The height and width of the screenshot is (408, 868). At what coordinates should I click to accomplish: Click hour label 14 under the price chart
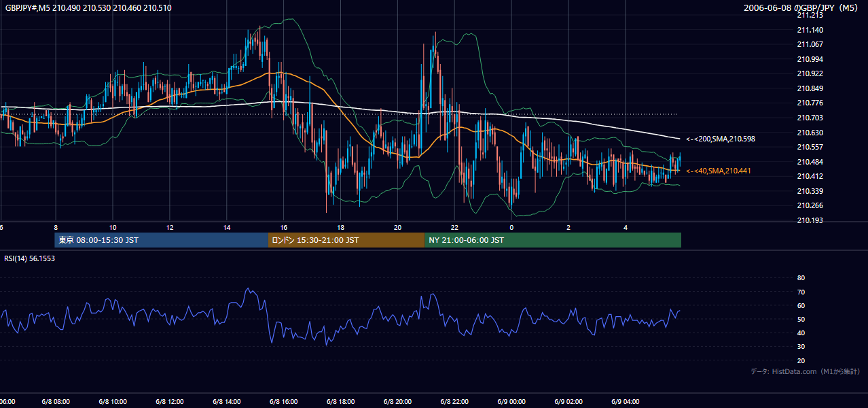[227, 227]
